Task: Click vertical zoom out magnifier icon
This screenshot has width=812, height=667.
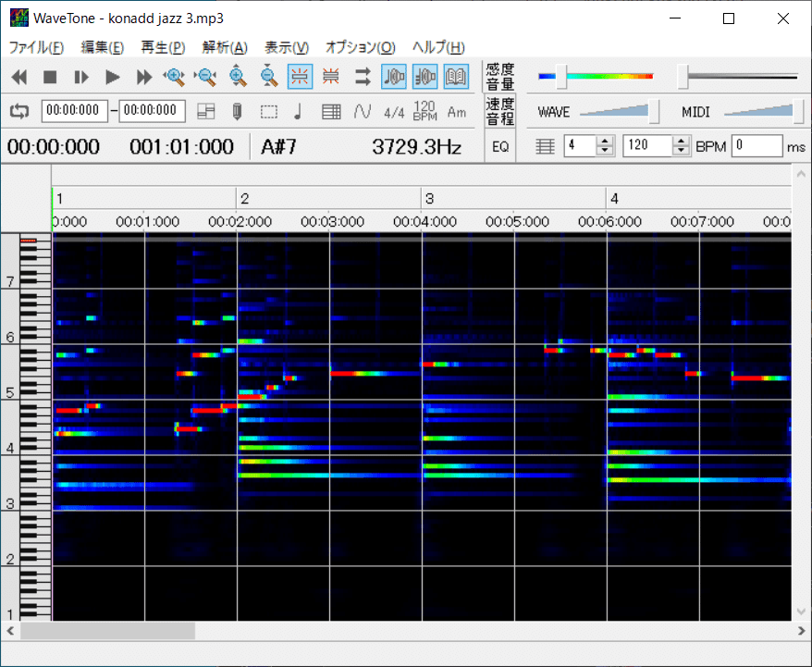Action: click(268, 78)
